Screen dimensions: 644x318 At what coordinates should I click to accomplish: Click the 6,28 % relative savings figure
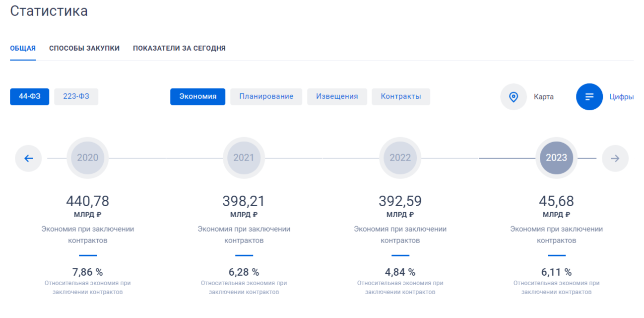pos(244,272)
